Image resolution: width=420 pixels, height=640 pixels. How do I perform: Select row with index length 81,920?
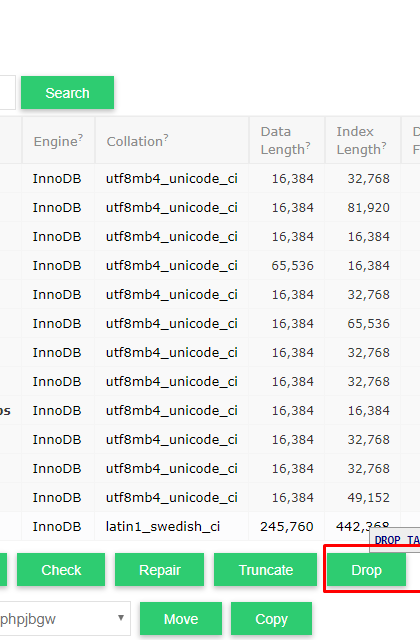210,207
